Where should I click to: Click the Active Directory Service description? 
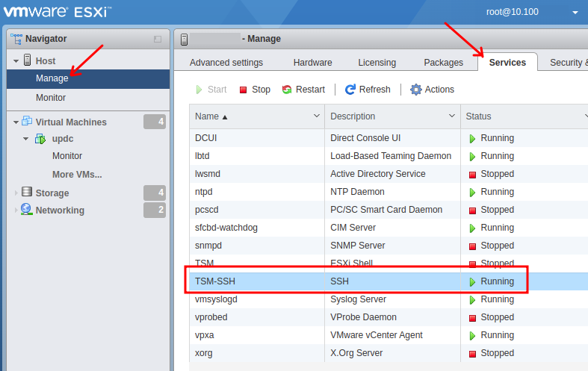coord(377,174)
